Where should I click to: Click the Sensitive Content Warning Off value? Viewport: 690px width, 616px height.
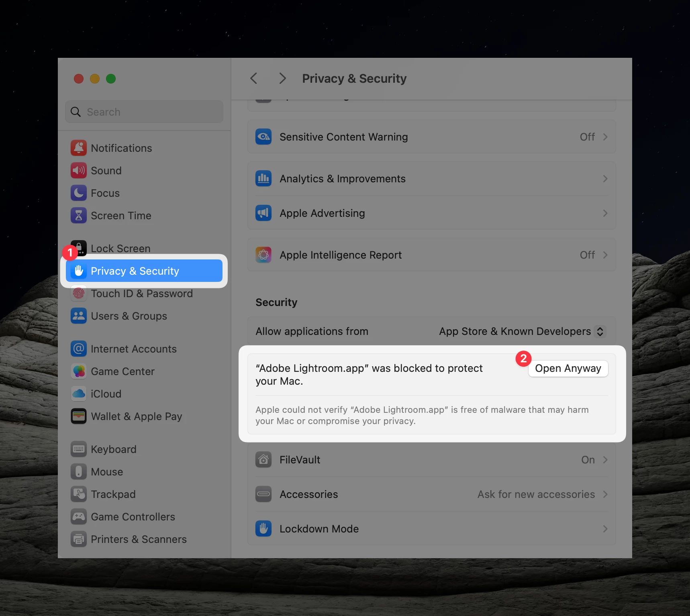(x=587, y=137)
